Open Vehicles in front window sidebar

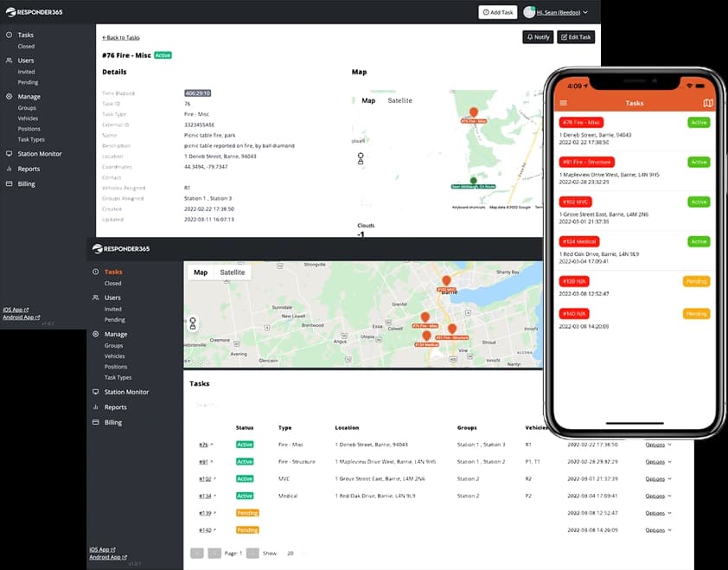coord(114,356)
